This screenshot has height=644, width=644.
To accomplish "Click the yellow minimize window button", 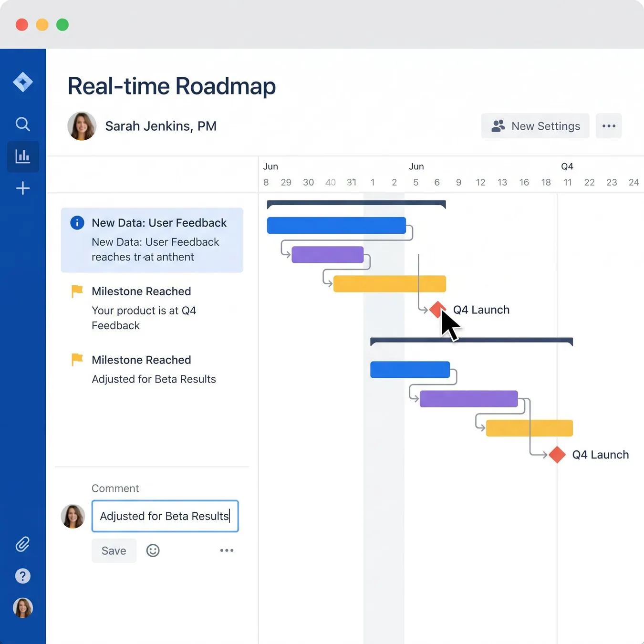I will pos(42,24).
